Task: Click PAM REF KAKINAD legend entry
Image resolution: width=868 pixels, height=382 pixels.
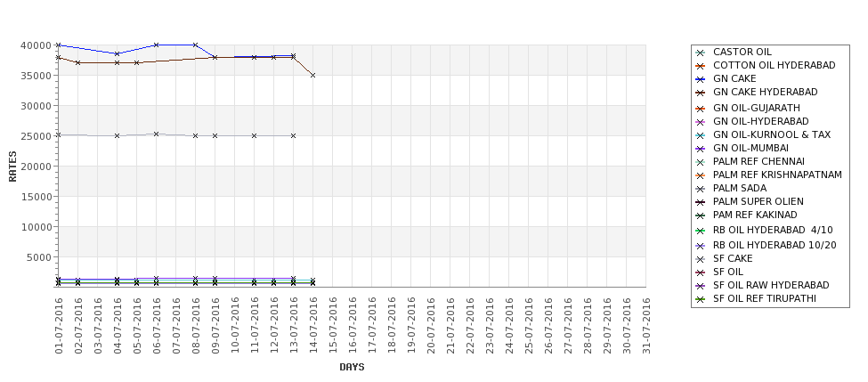Action: 746,215
